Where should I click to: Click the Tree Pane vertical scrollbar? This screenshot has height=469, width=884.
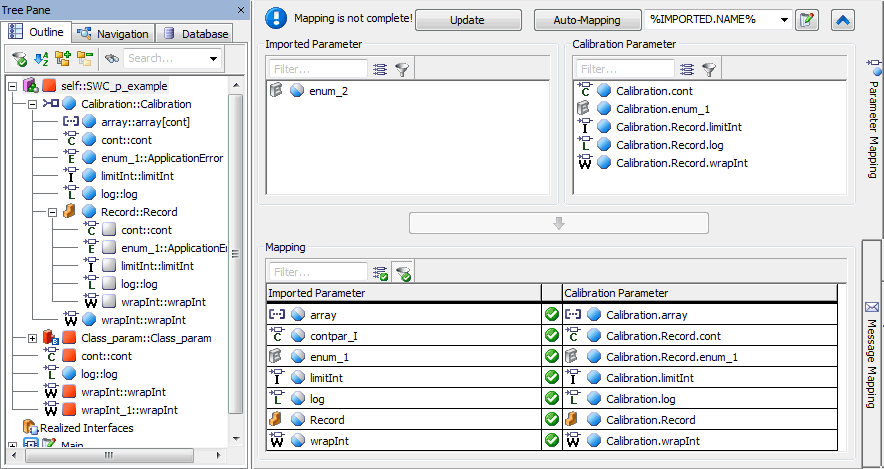coord(236,254)
